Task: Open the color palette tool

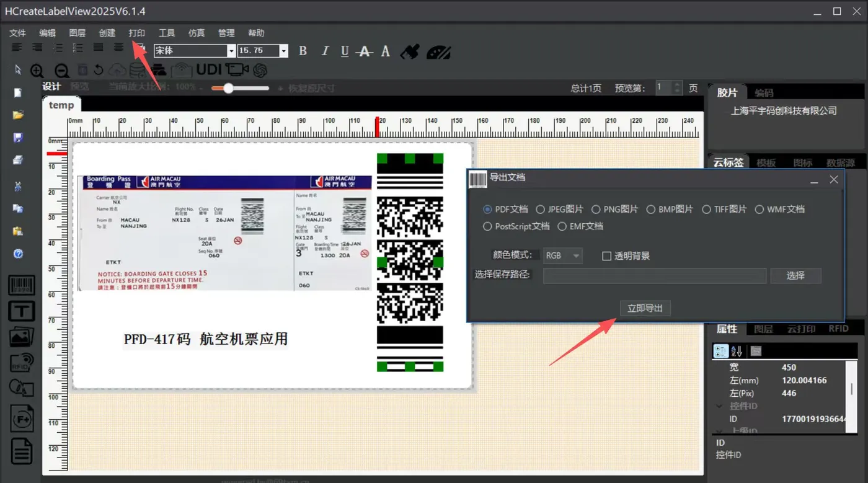Action: tap(438, 52)
